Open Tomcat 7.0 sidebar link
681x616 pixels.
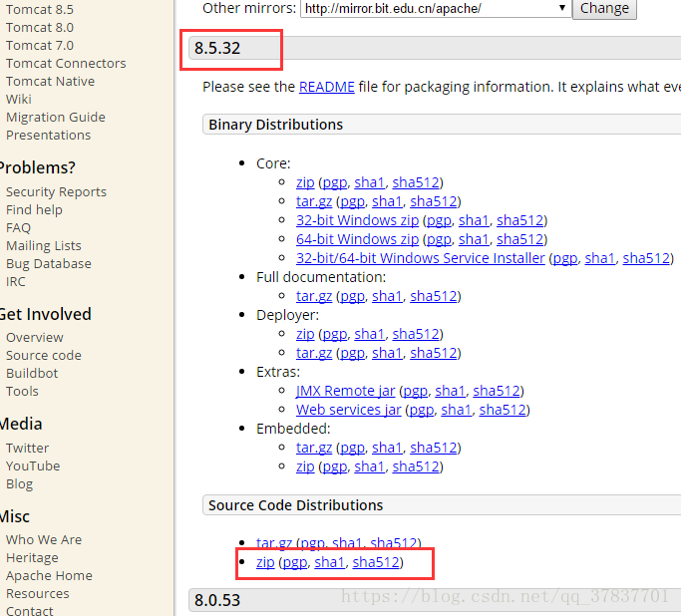(40, 45)
